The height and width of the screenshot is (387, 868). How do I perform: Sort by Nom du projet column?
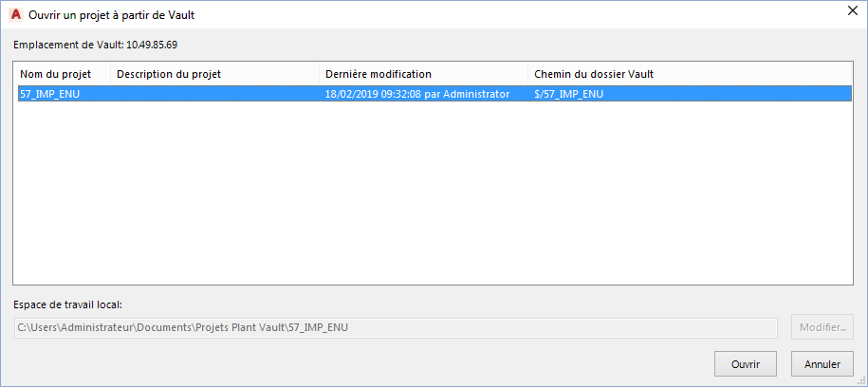(55, 74)
